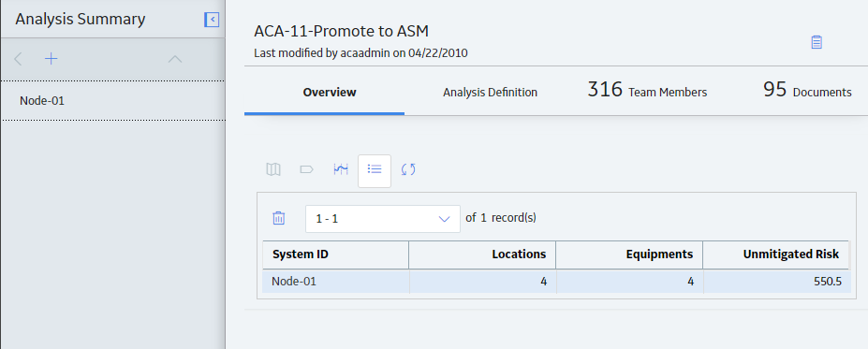This screenshot has width=868, height=349.
Task: Open the Analysis Definition tab
Action: click(x=490, y=93)
